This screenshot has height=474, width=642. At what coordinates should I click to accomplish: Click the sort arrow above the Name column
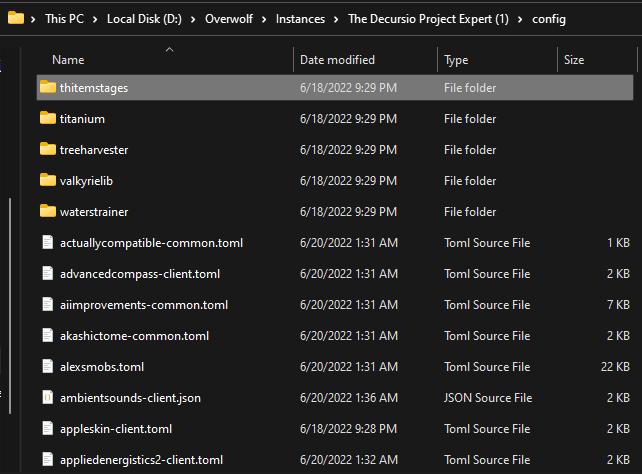pos(170,50)
